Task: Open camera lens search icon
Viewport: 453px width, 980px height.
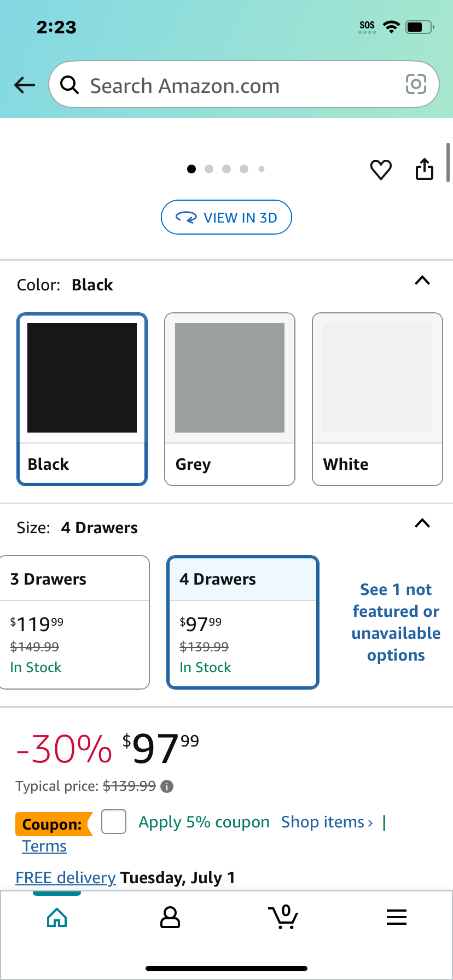Action: [416, 84]
